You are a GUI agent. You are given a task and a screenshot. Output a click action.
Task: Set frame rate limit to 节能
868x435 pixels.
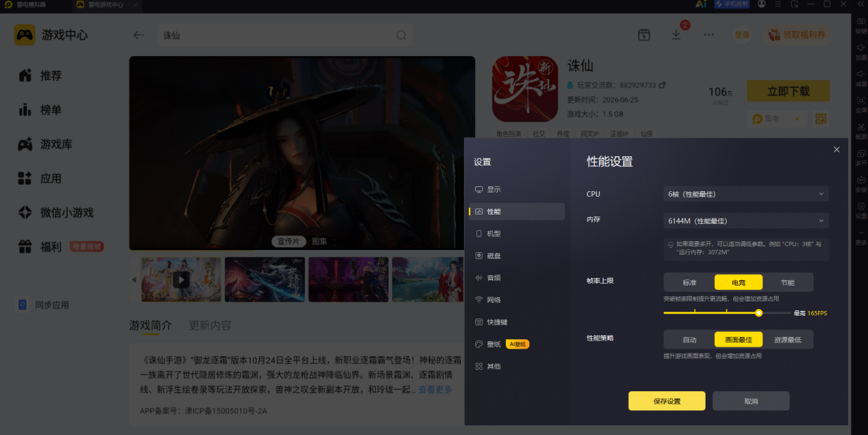788,282
